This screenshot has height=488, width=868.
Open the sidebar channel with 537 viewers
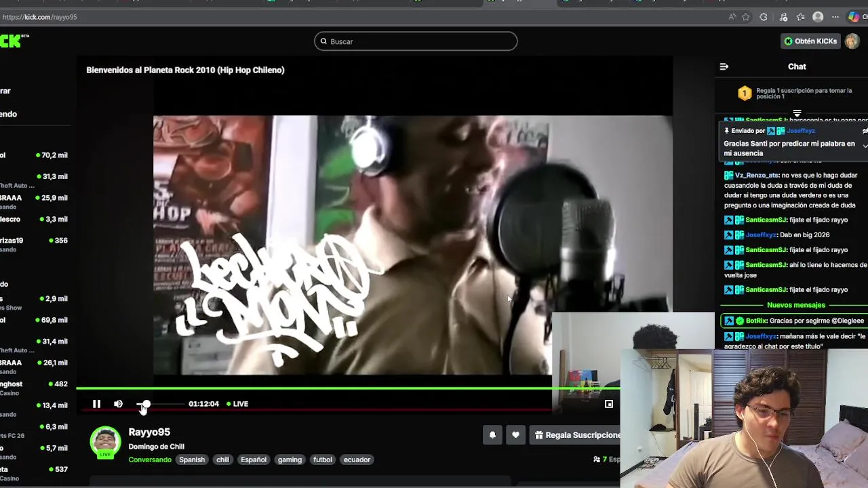point(34,472)
